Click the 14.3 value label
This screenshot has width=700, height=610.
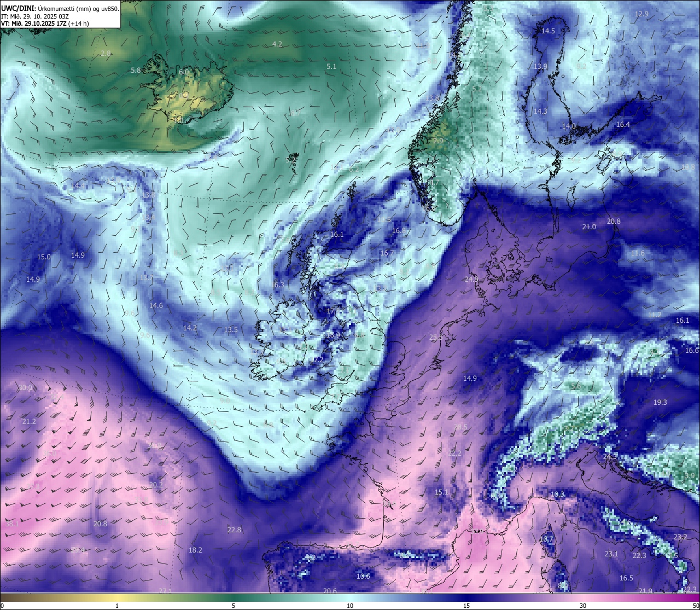[x=540, y=111]
